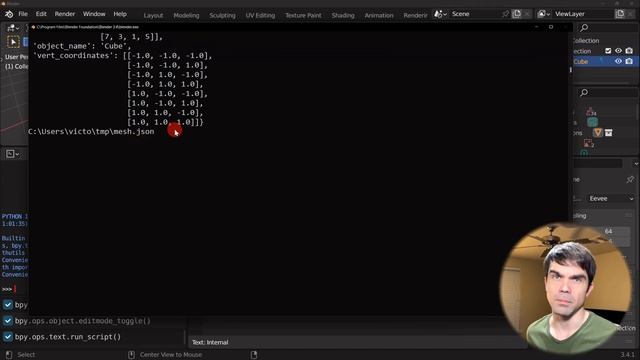640x360 pixels.
Task: Click the Select status bar hint
Action: pyautogui.click(x=26, y=355)
